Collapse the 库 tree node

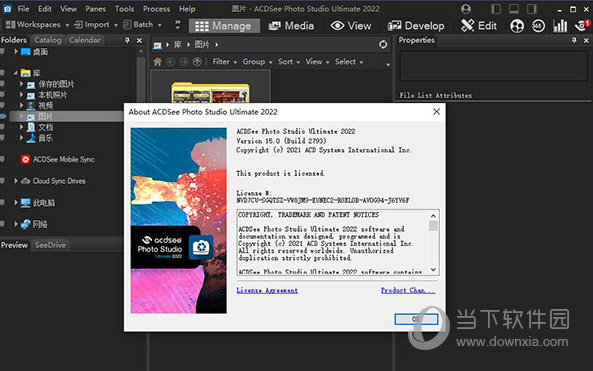[16, 73]
